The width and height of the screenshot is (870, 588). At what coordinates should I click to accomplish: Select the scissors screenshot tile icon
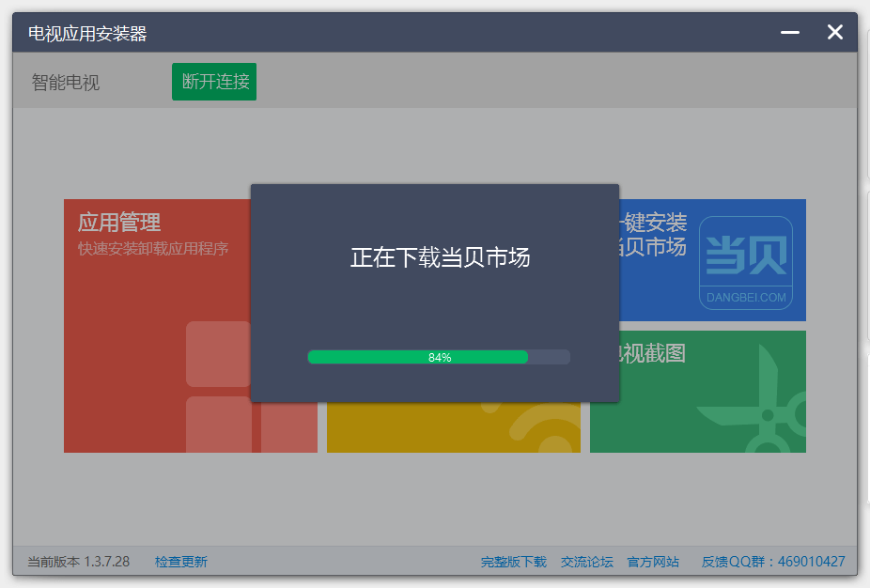[x=752, y=399]
